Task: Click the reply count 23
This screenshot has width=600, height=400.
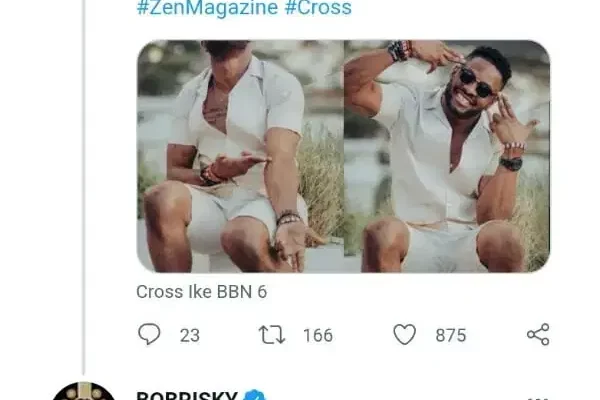Action: click(190, 336)
